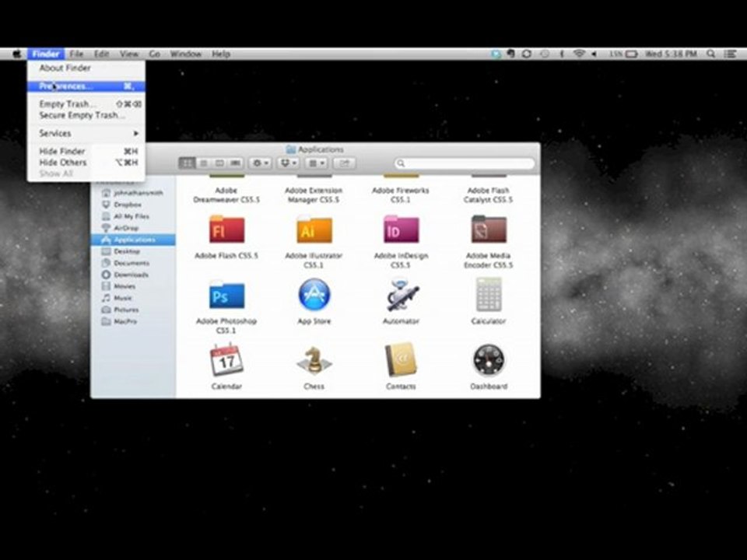
Task: Click the volume menu bar icon
Action: pos(594,54)
